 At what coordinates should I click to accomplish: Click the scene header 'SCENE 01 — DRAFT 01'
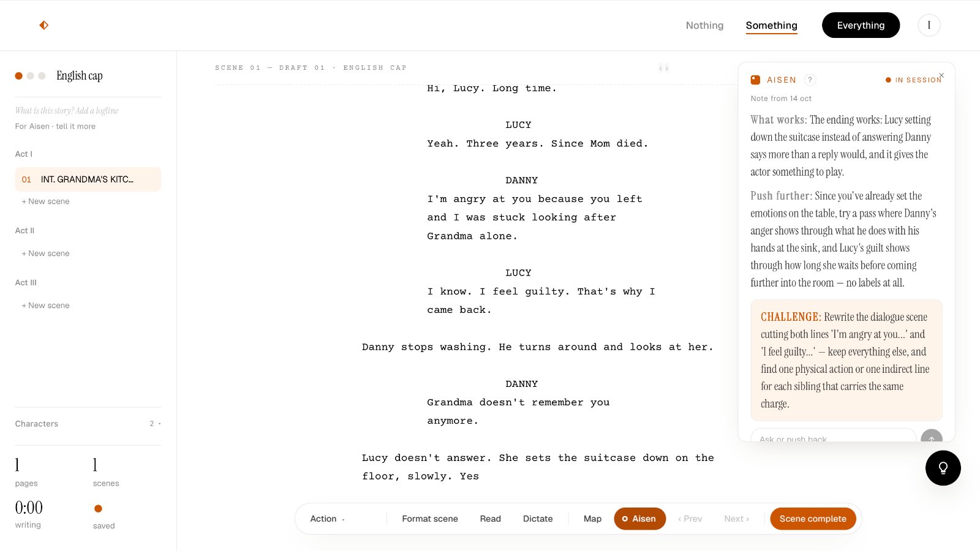(x=270, y=68)
